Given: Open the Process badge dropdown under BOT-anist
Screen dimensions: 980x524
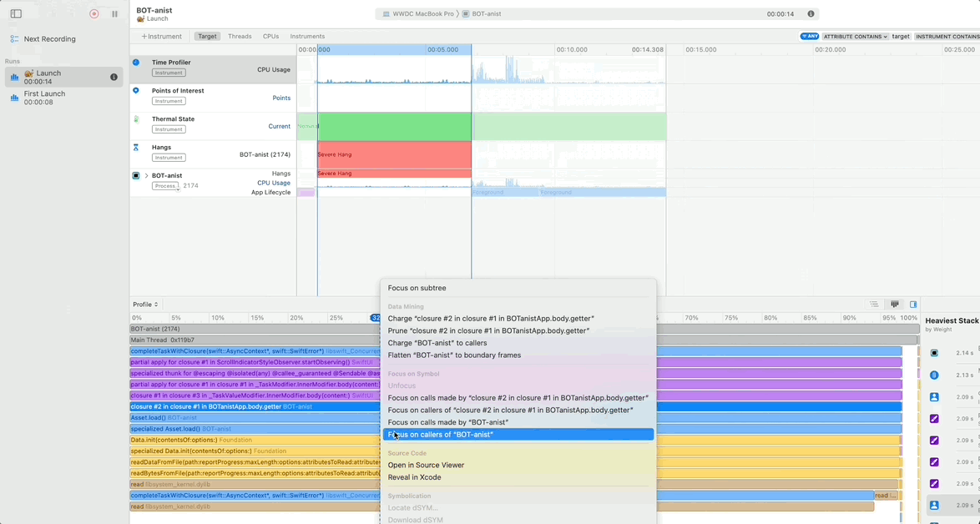Looking at the screenshot, I should (166, 186).
